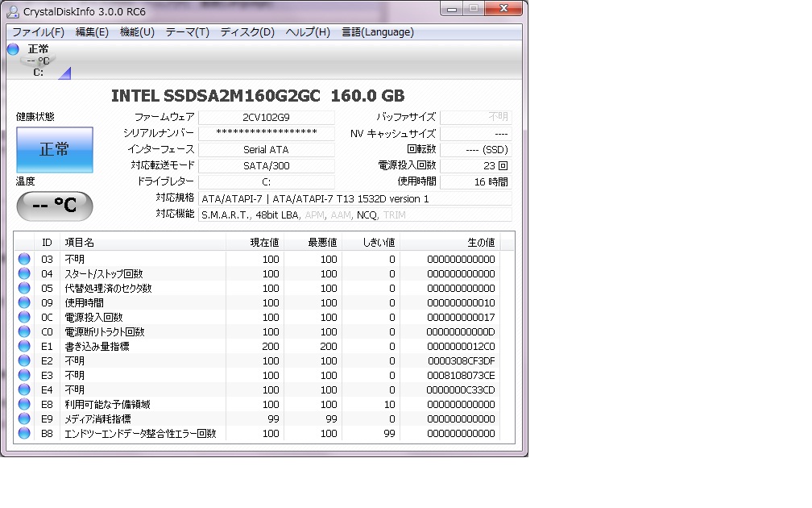
Task: Click the drive letter field C:
Action: coord(266,182)
